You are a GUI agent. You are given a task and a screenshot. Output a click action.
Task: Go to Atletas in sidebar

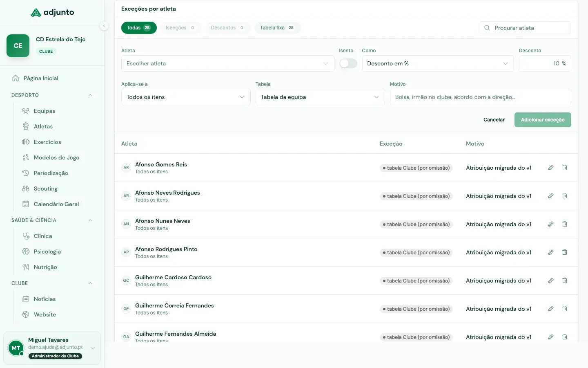point(43,126)
